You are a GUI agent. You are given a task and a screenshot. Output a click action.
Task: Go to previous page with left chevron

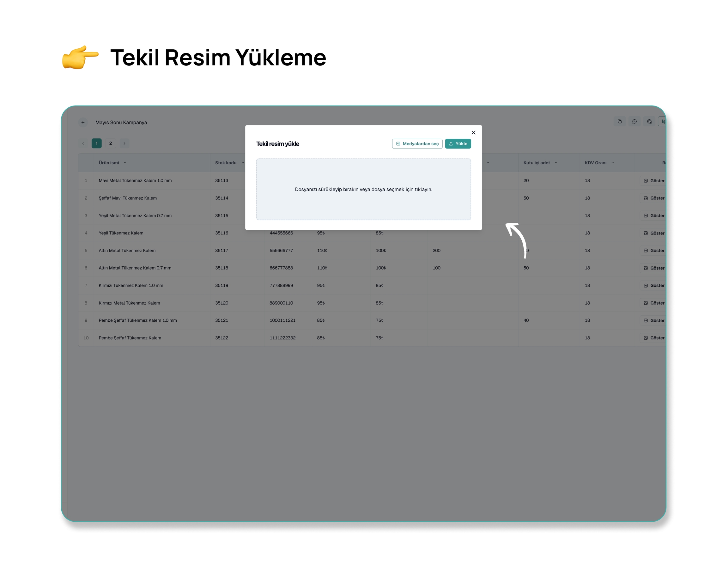pos(83,143)
